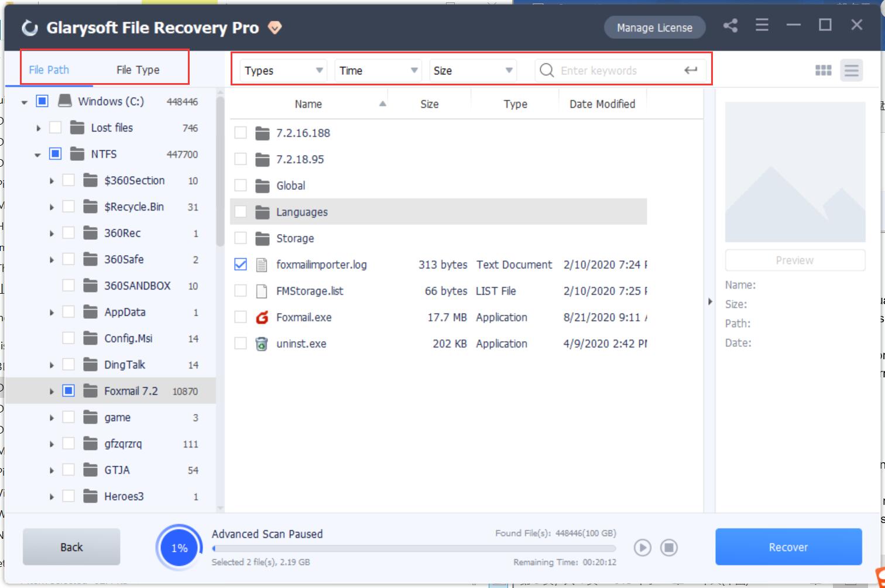Screen dimensions: 885x588
Task: Switch to grid view icon
Action: [824, 70]
